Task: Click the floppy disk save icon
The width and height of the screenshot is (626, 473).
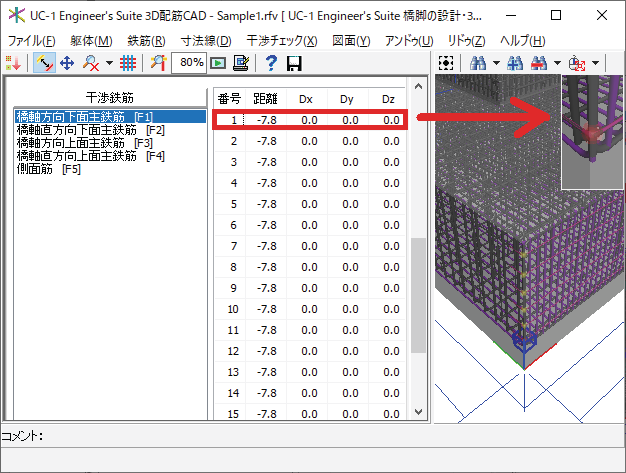Action: click(294, 63)
